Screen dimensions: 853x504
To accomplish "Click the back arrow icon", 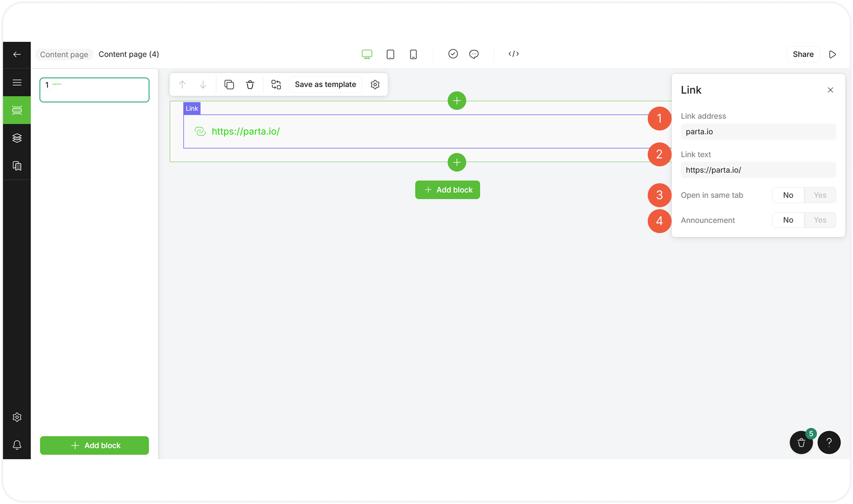I will pyautogui.click(x=17, y=54).
